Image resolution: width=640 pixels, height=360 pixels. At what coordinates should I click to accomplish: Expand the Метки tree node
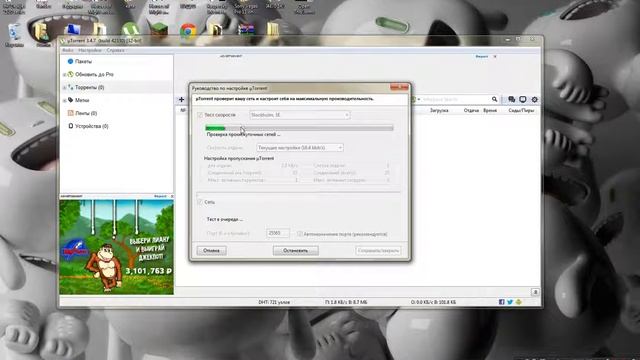[x=64, y=100]
